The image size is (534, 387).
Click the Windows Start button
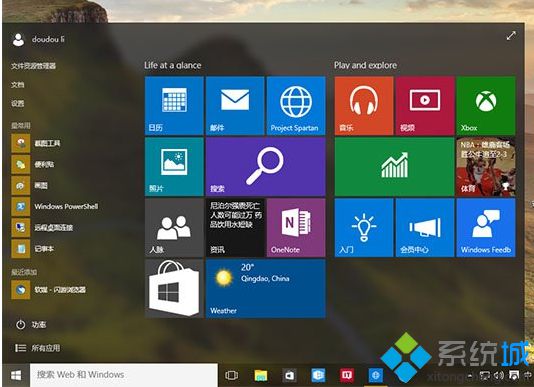(x=16, y=375)
